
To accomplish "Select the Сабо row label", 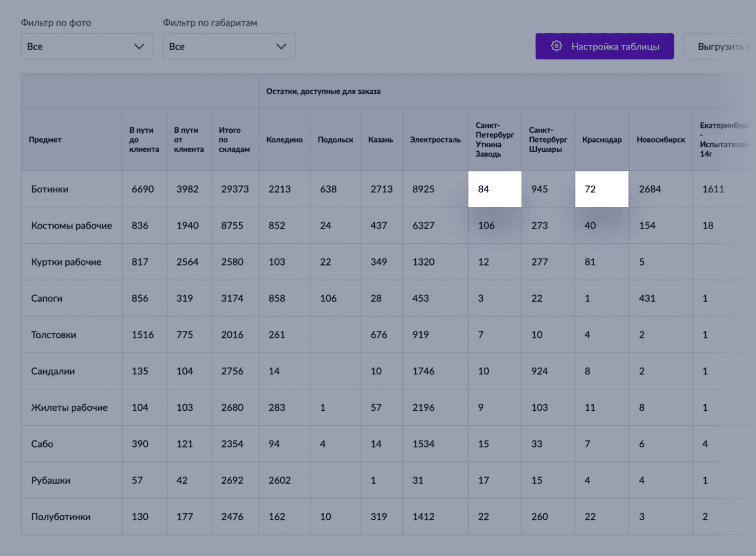I will (x=42, y=444).
